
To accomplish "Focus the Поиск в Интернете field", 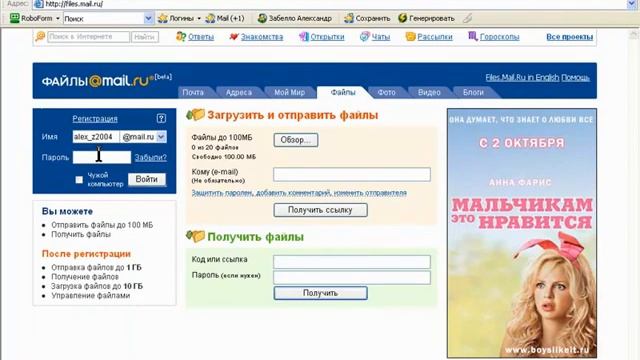I will tap(89, 37).
